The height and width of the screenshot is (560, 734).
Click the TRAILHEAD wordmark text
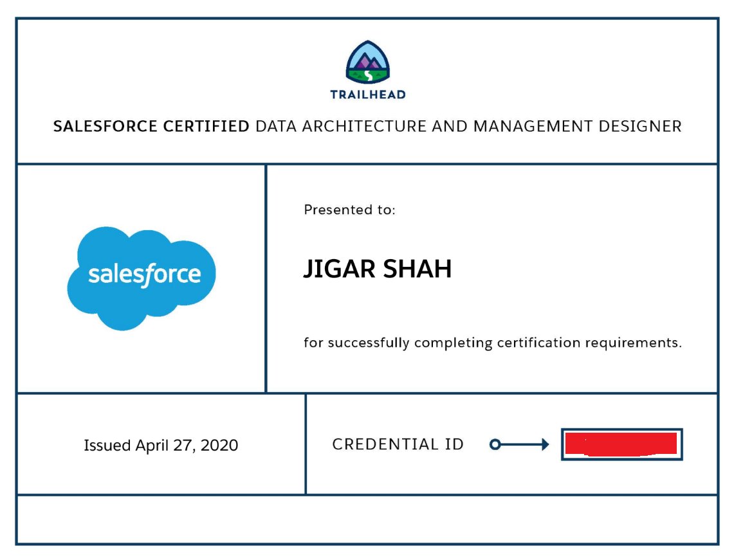click(367, 95)
